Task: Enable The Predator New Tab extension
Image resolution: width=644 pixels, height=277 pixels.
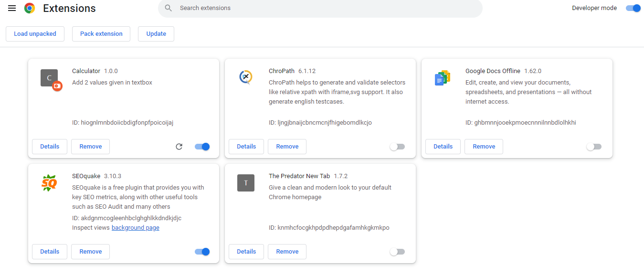Action: tap(397, 252)
